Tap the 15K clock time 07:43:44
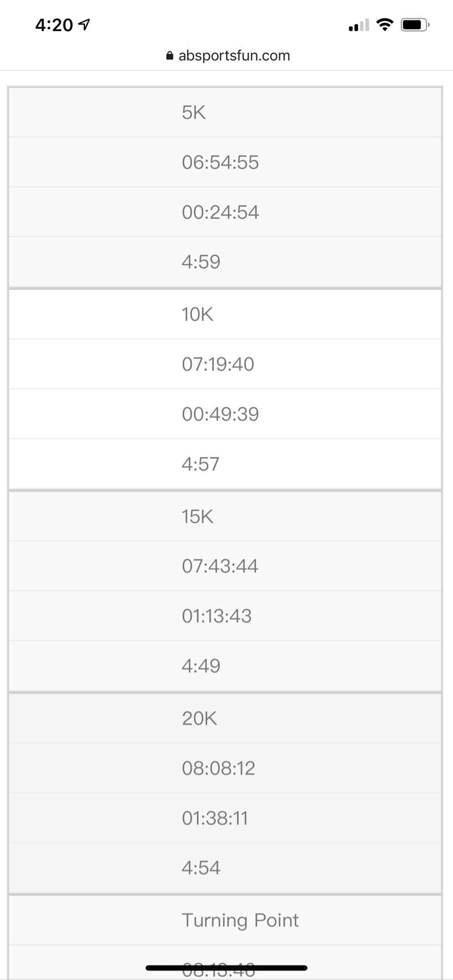Viewport: 453px width, 980px height. [220, 566]
